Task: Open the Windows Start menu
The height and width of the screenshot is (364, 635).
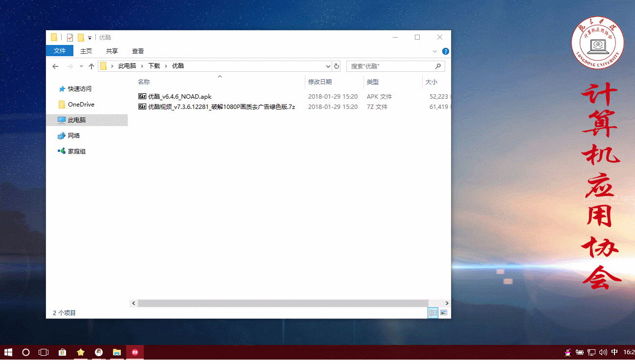Action: coord(8,352)
